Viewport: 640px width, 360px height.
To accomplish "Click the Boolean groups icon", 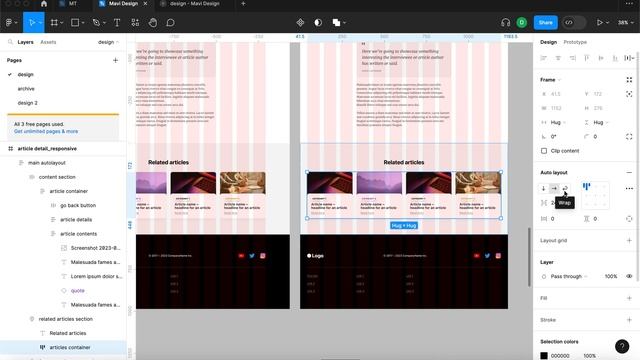I will tap(336, 23).
